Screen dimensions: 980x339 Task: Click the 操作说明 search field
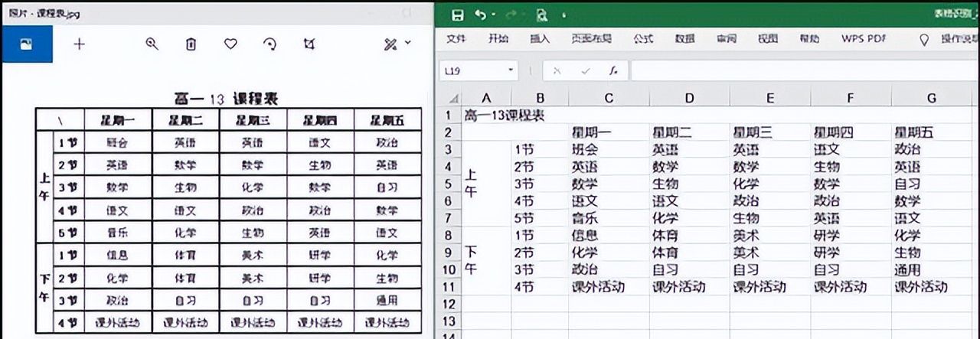(x=960, y=38)
